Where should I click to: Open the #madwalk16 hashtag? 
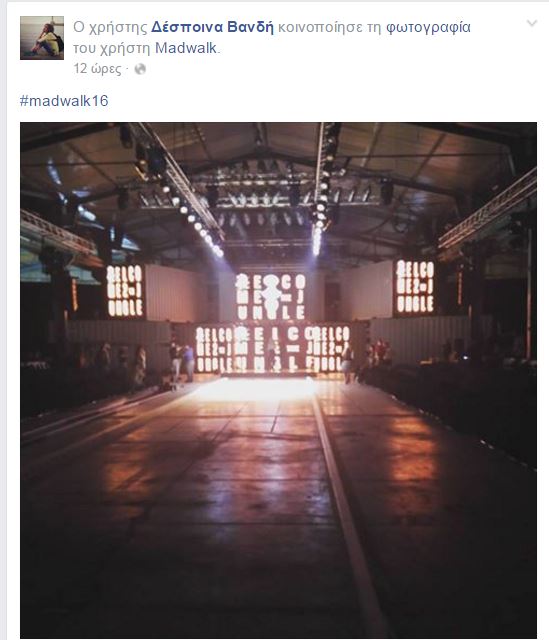[x=64, y=101]
